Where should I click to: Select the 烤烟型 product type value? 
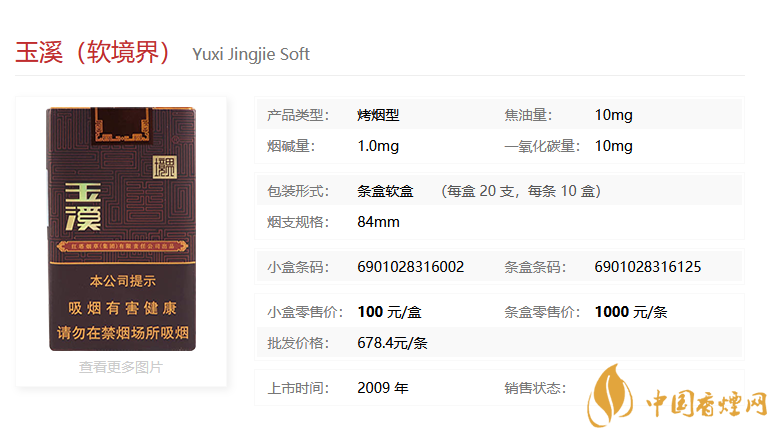tap(378, 115)
